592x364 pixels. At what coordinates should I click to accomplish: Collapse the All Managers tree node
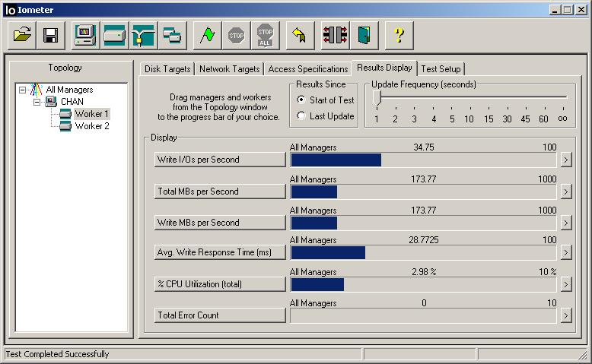(22, 90)
